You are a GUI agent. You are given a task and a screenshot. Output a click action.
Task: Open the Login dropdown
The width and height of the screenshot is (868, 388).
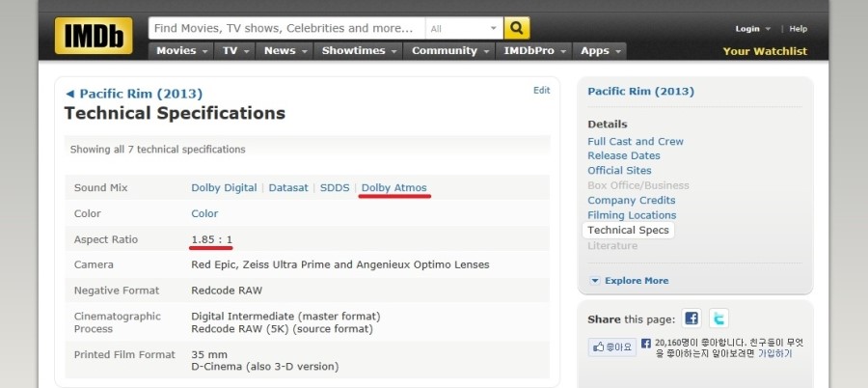tap(752, 29)
